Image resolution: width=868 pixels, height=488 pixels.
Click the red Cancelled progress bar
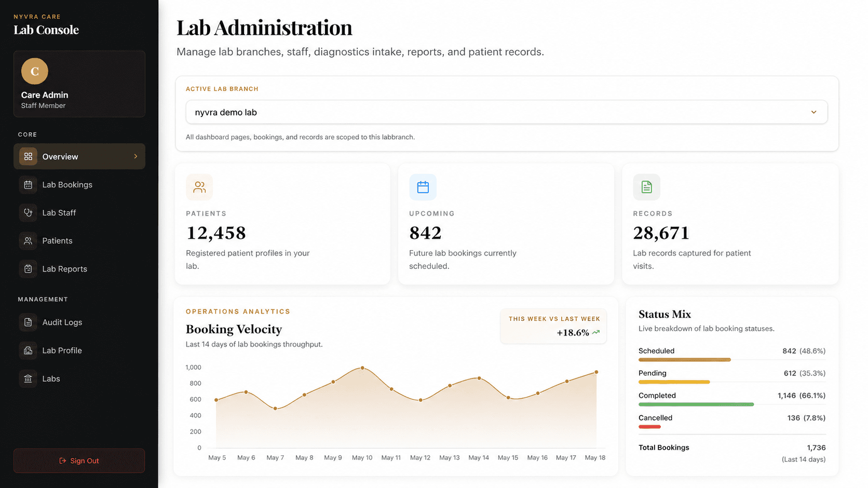(649, 427)
